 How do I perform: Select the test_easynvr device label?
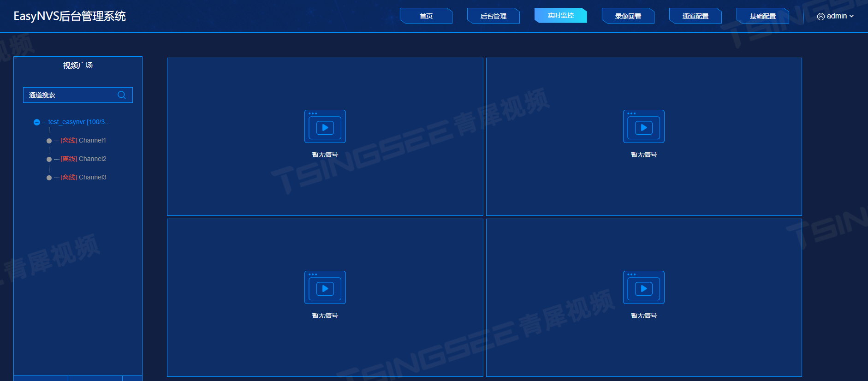(79, 122)
